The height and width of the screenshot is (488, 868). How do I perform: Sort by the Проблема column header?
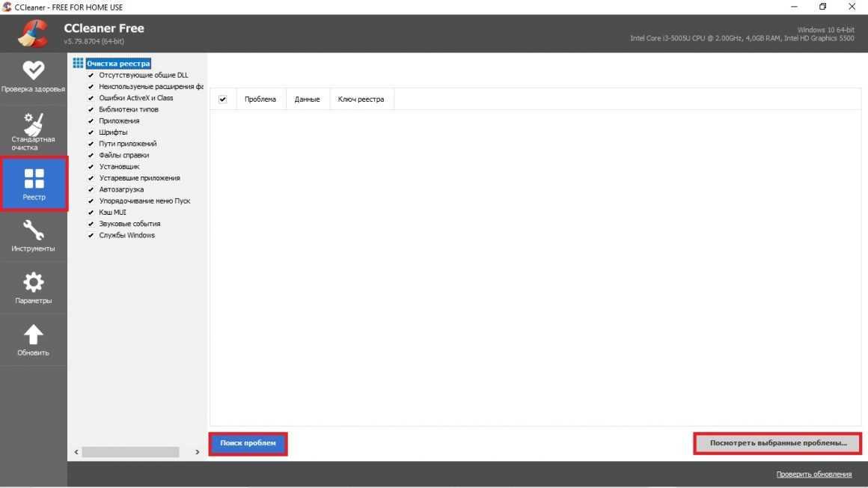tap(260, 99)
